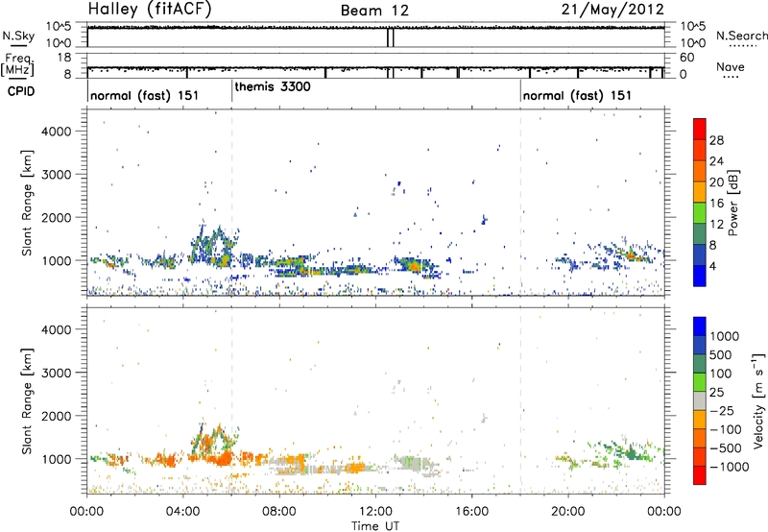The width and height of the screenshot is (768, 532).
Task: Select the Slant Range [km] title of Velocity panel
Action: (27, 400)
